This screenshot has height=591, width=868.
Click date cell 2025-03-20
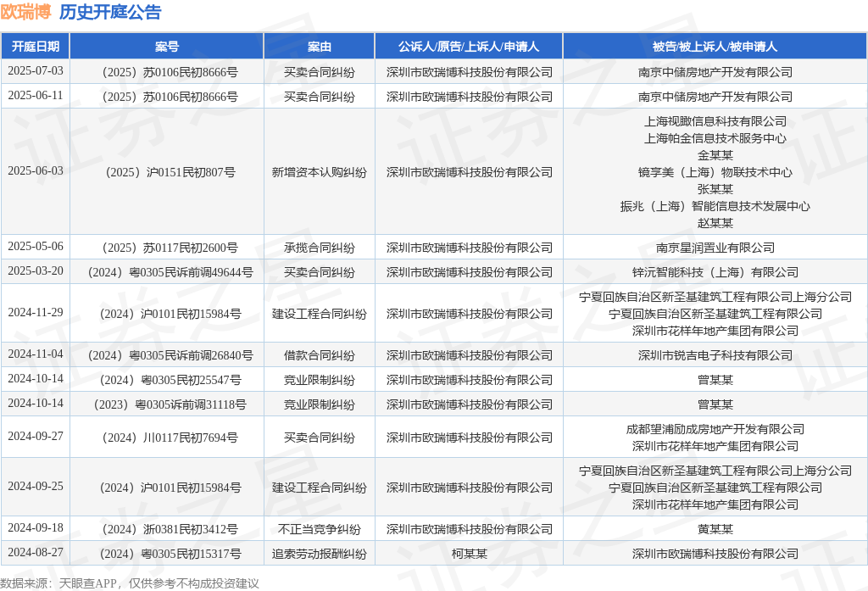[36, 270]
